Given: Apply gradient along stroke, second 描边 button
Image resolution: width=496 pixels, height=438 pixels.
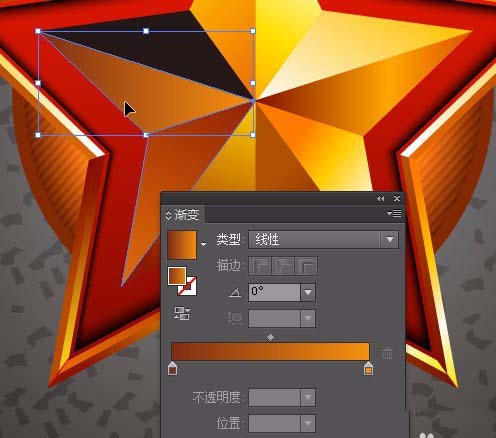Looking at the screenshot, I should (x=283, y=266).
